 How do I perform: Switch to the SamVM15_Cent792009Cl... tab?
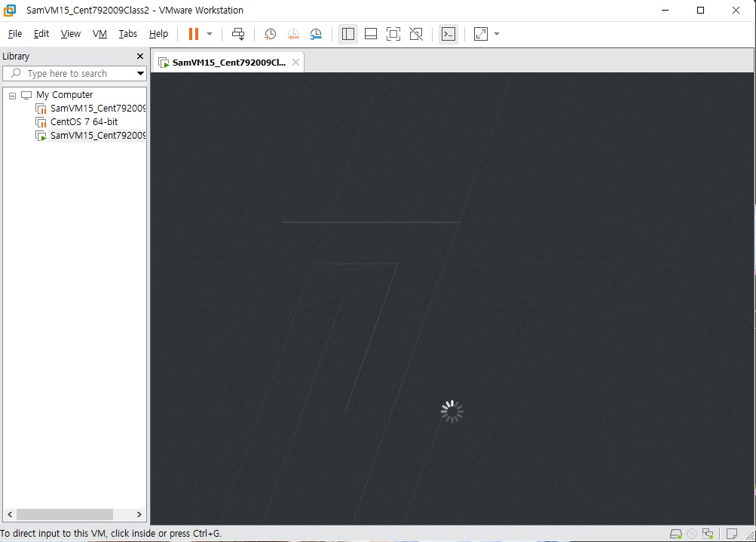(228, 63)
